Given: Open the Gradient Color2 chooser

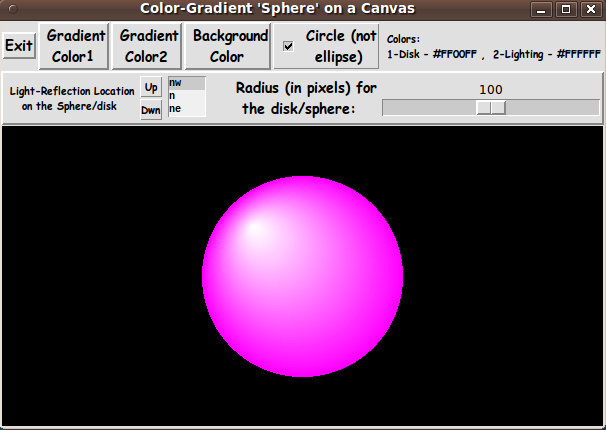Looking at the screenshot, I should click(x=147, y=46).
